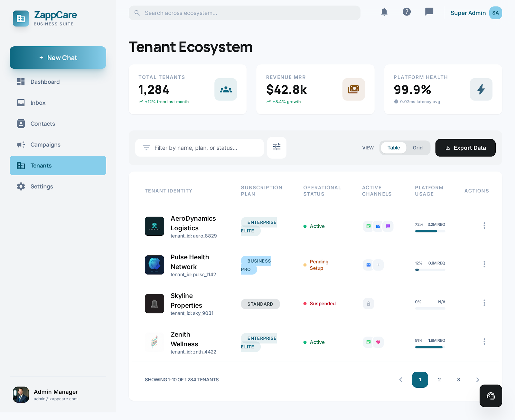Start a New Chat
The width and height of the screenshot is (515, 420).
point(58,58)
